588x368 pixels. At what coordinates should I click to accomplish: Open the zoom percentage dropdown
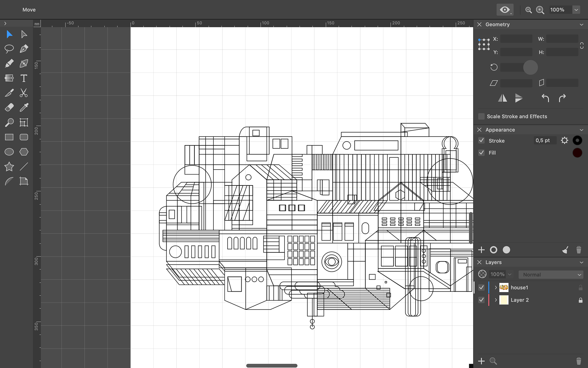click(576, 10)
